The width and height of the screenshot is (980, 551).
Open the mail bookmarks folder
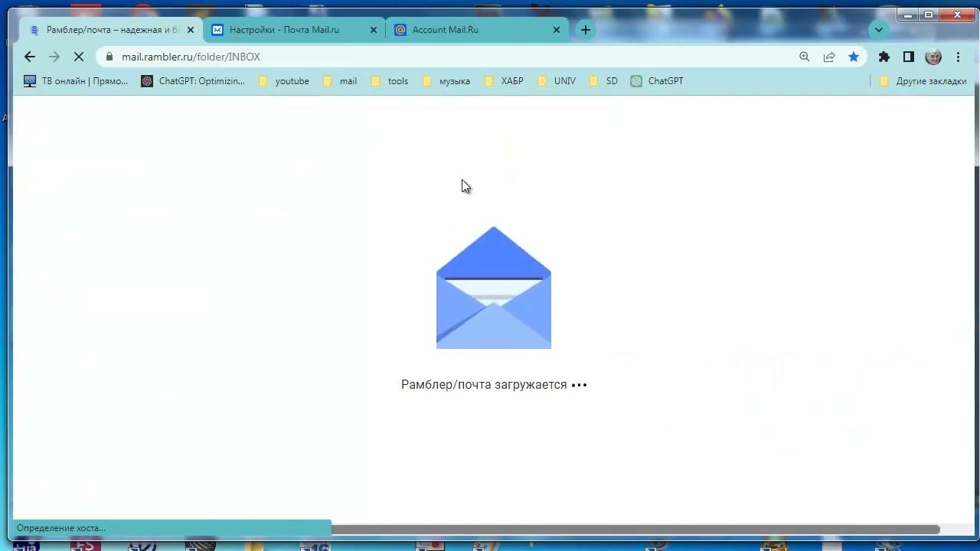click(x=339, y=81)
